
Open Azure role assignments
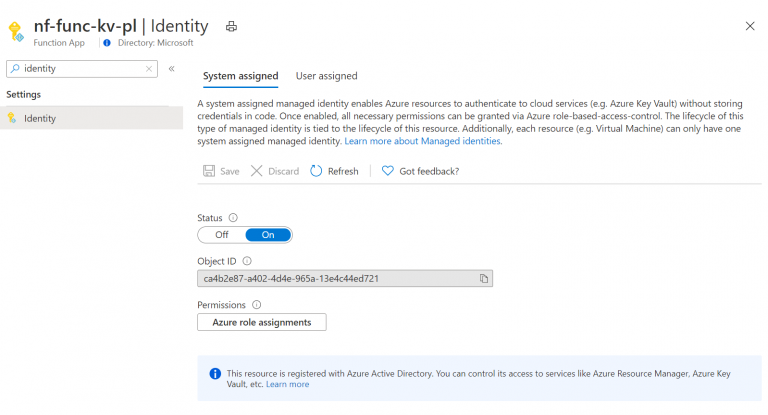coord(262,322)
